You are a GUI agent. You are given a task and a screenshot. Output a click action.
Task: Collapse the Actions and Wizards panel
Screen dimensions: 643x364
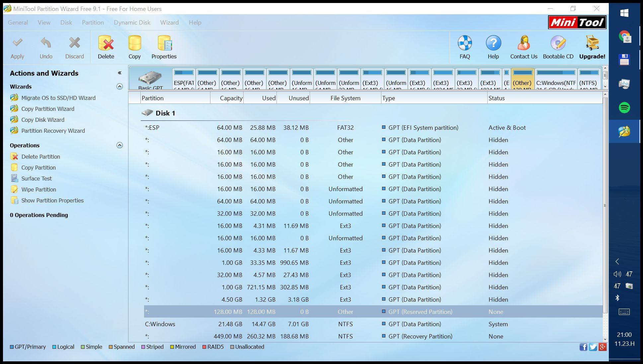coord(120,73)
